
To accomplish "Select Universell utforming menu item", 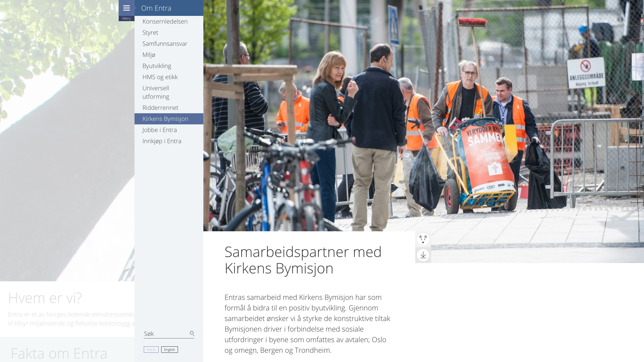I will pyautogui.click(x=169, y=92).
